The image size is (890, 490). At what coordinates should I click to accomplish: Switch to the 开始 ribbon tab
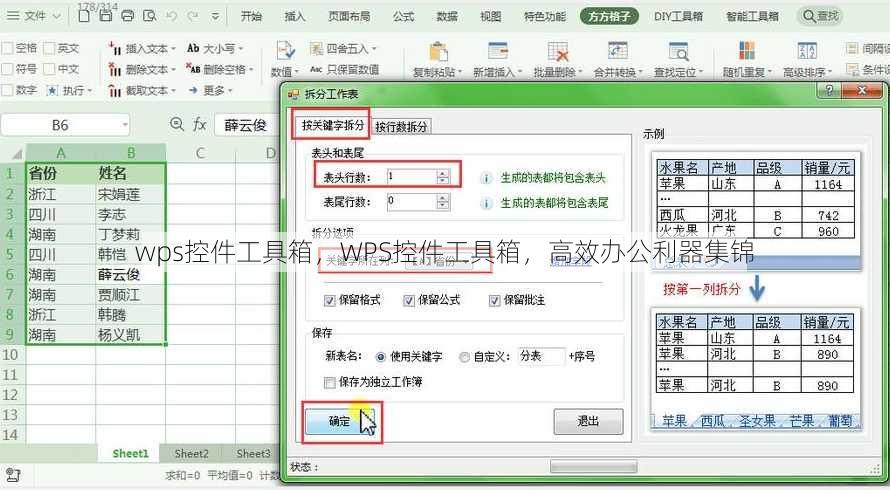click(x=251, y=16)
